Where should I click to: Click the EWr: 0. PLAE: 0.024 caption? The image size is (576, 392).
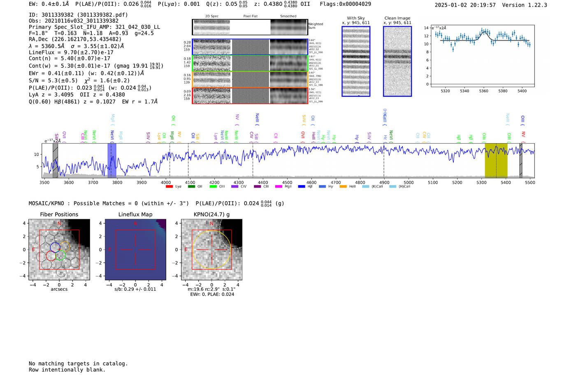coord(212,295)
